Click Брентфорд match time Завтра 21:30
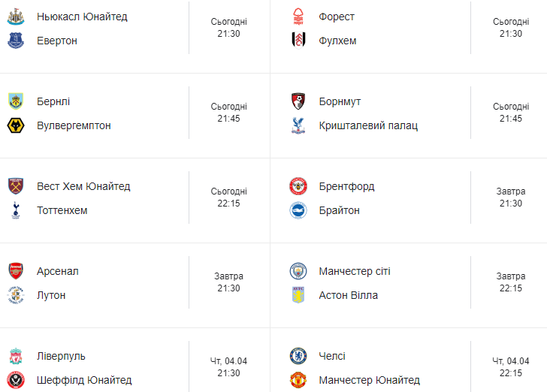Screen dimensions: 547x392 pos(511,197)
